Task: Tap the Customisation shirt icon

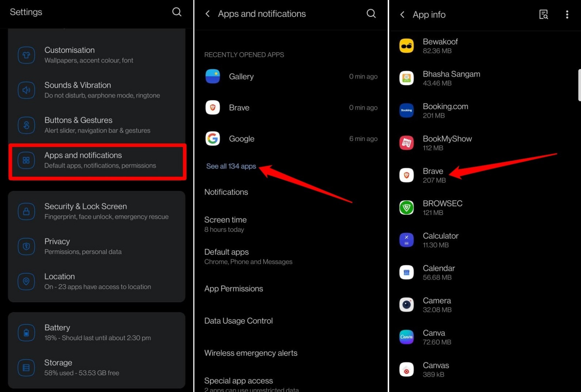Action: (x=26, y=55)
